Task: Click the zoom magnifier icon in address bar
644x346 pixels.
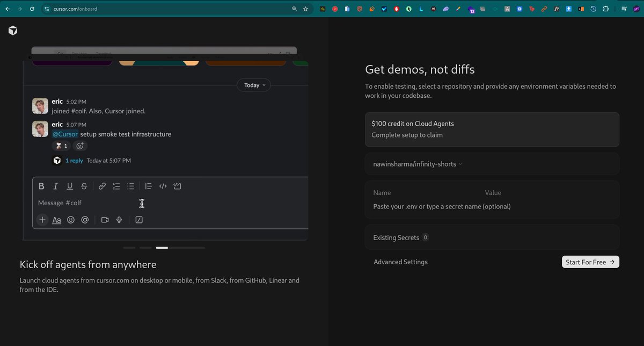Action: [x=294, y=9]
